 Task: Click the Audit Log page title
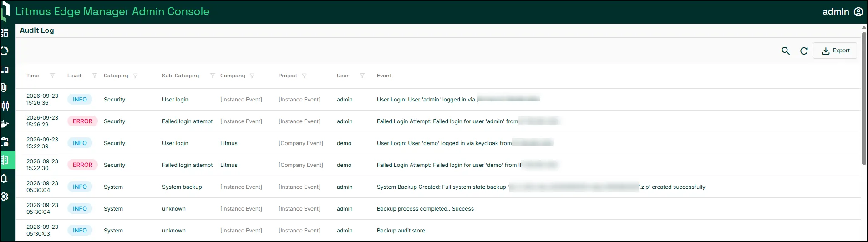(x=37, y=30)
